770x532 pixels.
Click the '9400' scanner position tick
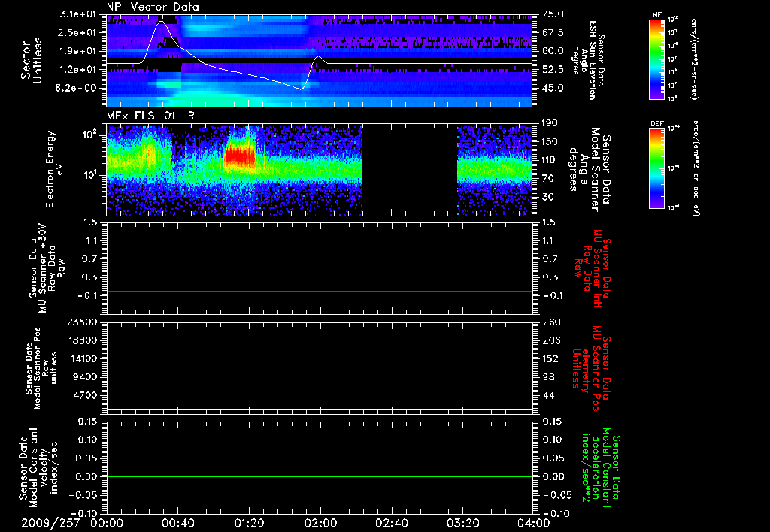coord(86,377)
